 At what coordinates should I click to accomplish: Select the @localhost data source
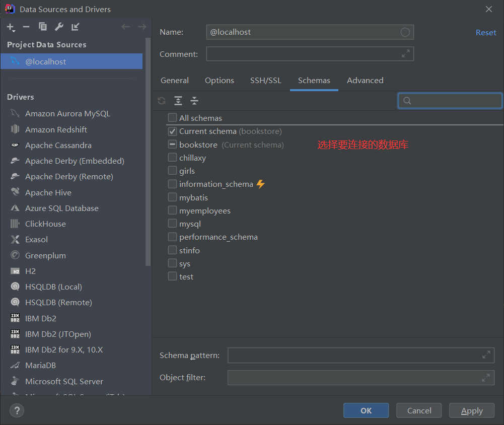(x=71, y=61)
